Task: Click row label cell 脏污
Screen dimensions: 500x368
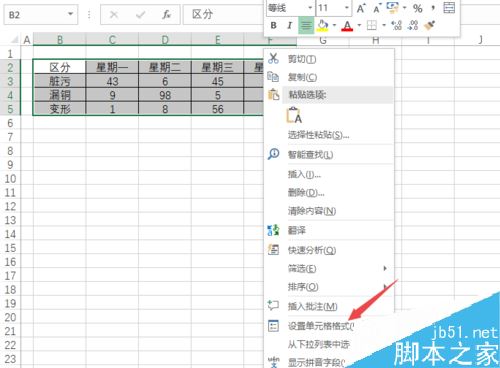Action: point(60,81)
